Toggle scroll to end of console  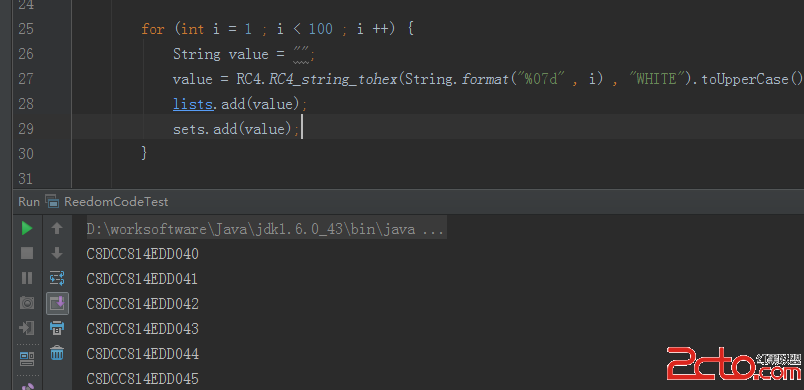pyautogui.click(x=57, y=303)
